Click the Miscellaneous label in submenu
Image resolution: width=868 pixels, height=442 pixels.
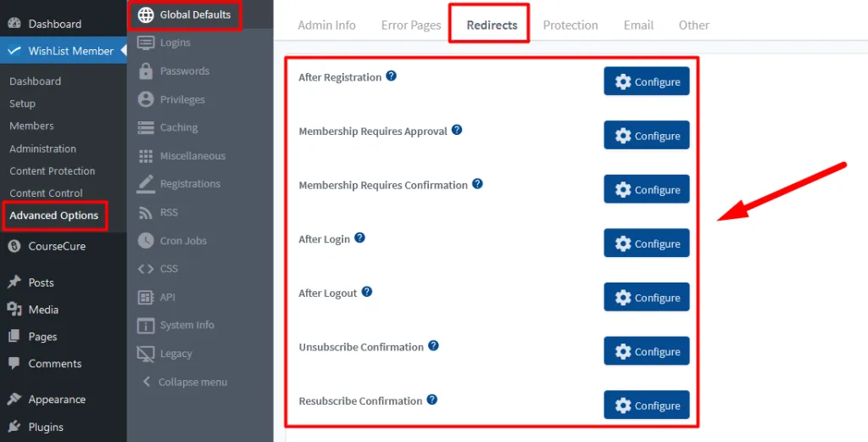[192, 156]
